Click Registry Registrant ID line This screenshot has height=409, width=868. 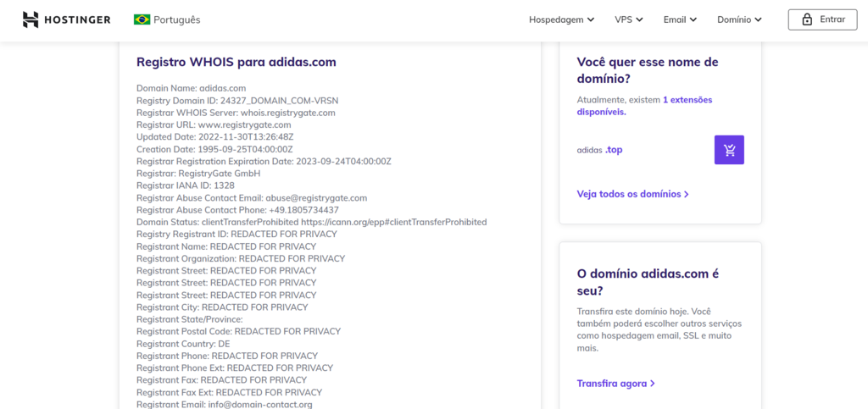[236, 234]
